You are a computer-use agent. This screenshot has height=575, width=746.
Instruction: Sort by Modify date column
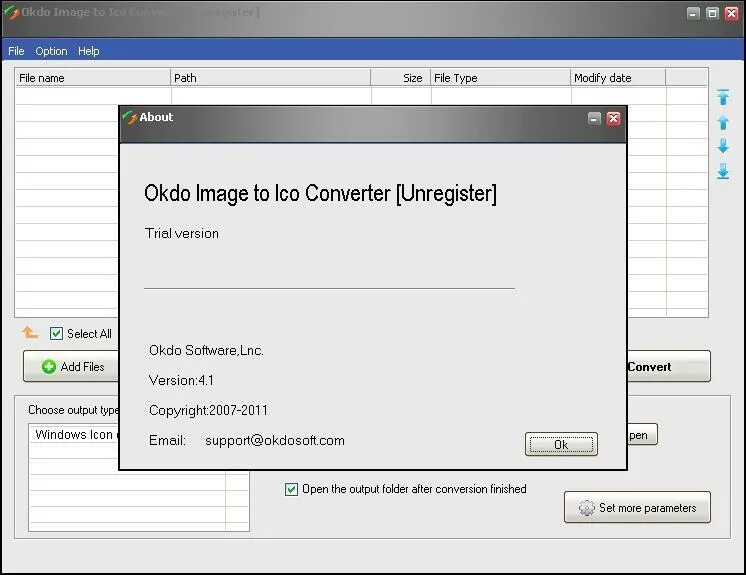coord(618,78)
